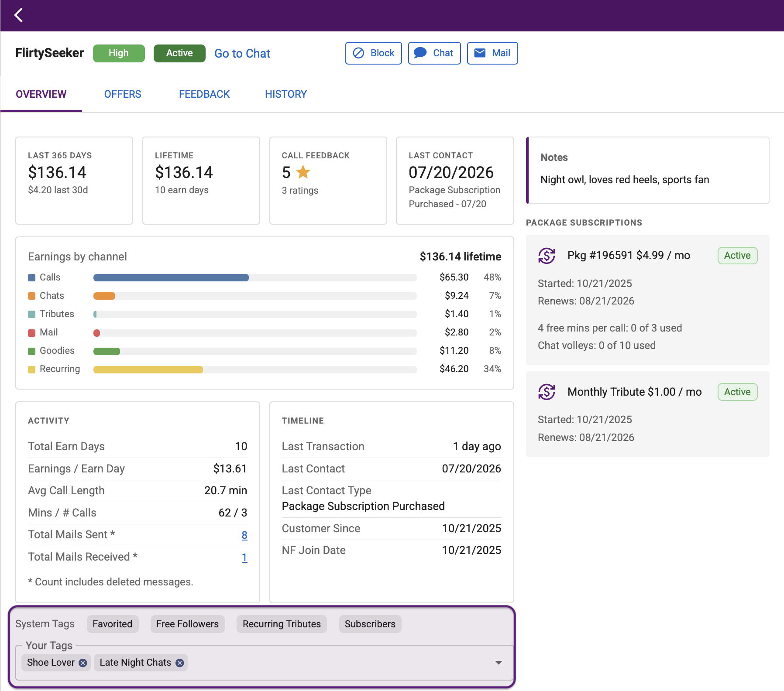Click the $46.20 Recurring amount
Screen dimensions: 784x691
point(454,369)
